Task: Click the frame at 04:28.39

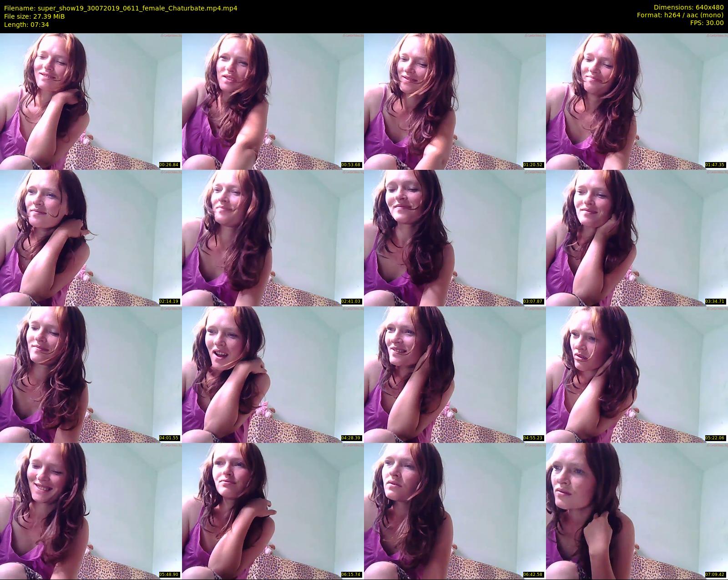Action: pos(273,374)
